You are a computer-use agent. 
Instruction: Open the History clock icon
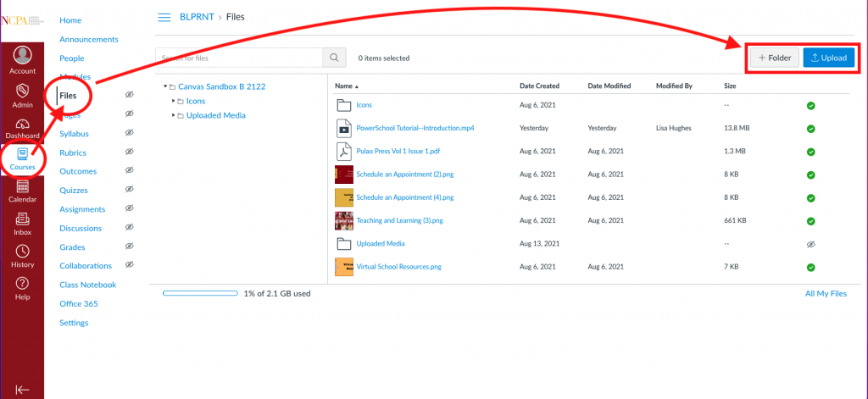[22, 252]
